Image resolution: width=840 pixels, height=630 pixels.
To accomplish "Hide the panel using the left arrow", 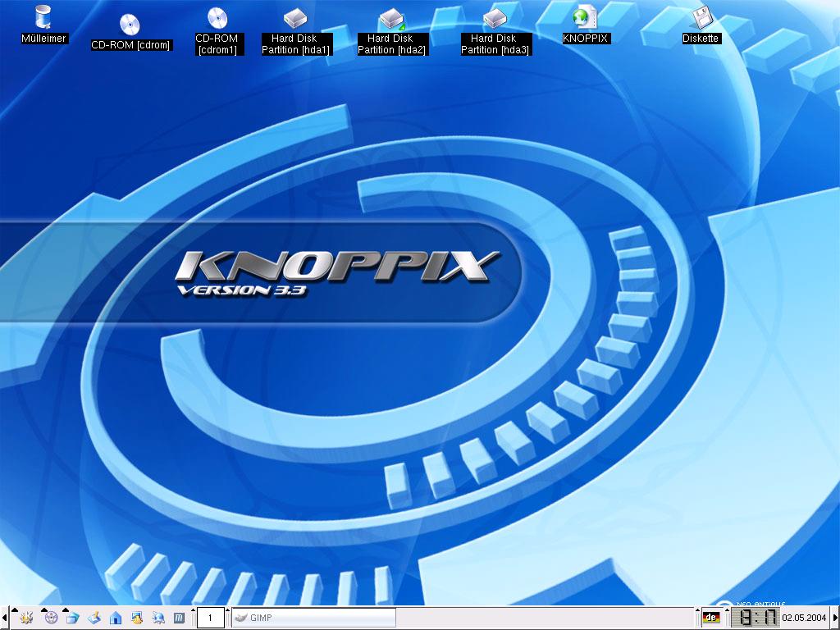I will (4, 618).
